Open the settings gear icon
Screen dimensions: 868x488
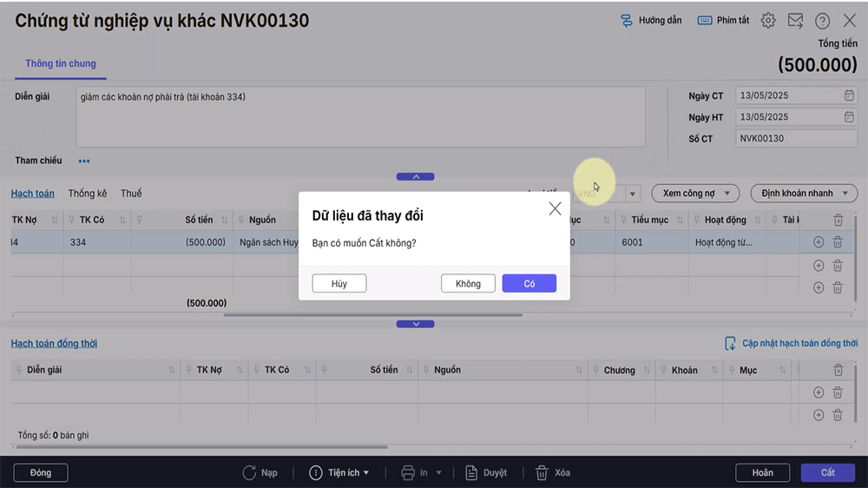(768, 21)
